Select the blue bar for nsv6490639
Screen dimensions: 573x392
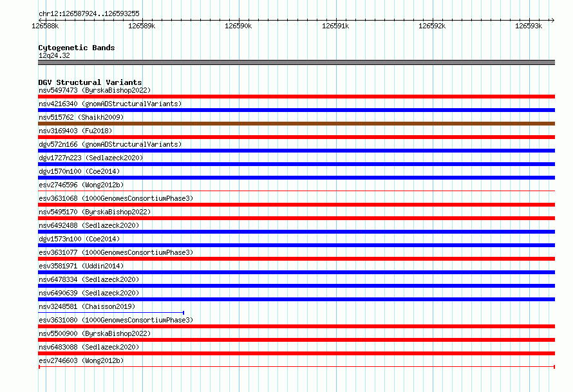point(296,299)
